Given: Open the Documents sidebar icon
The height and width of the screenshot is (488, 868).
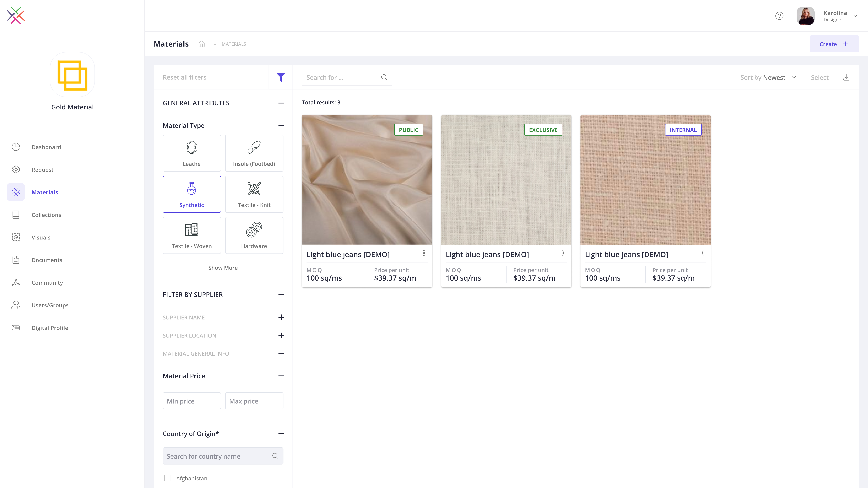Looking at the screenshot, I should [x=16, y=260].
